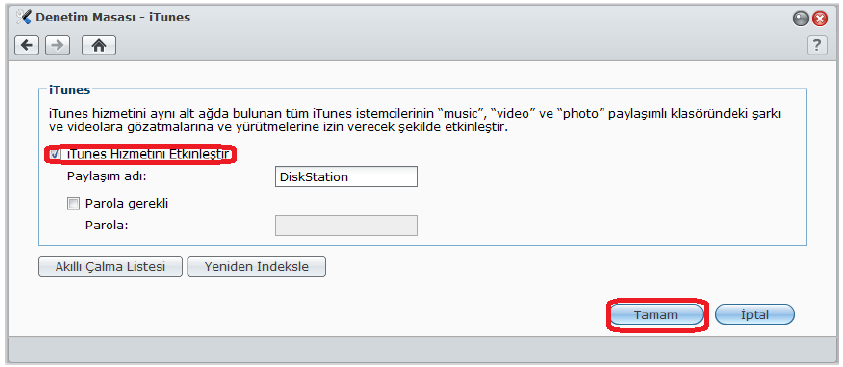
Task: Click the Parola gerekli label text
Action: (126, 204)
